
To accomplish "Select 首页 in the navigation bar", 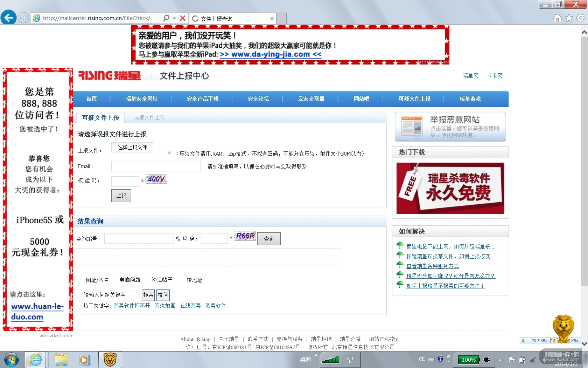I will [x=92, y=99].
